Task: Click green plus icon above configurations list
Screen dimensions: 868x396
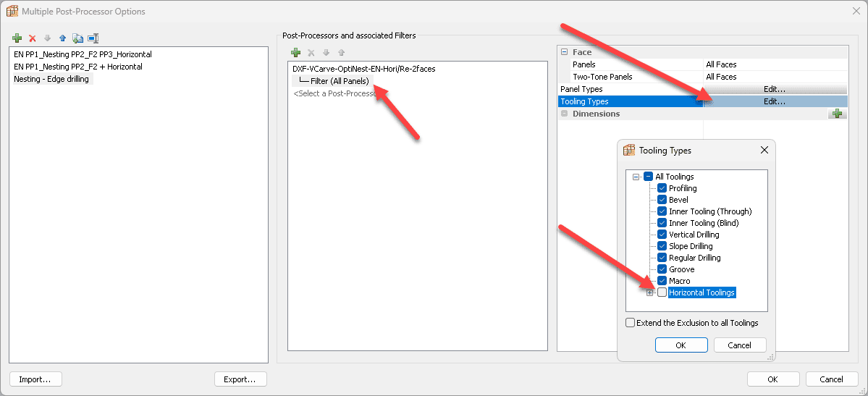Action: (x=17, y=38)
